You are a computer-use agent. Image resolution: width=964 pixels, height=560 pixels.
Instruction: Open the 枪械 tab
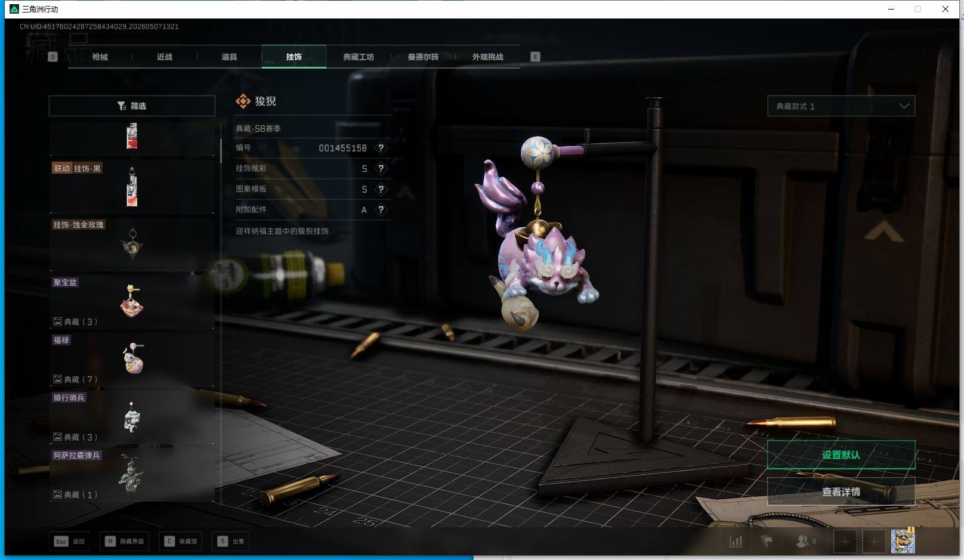coord(100,57)
